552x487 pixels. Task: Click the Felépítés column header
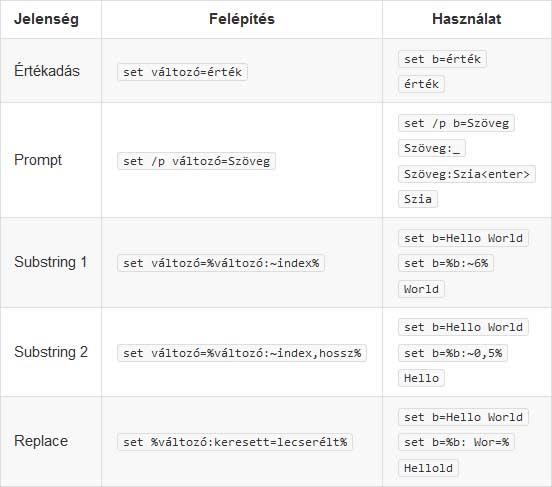point(242,19)
